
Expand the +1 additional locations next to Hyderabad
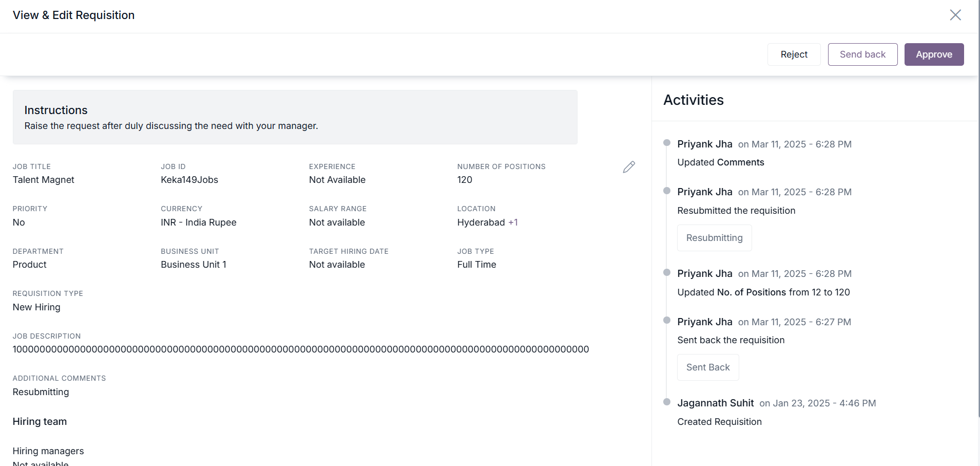point(513,222)
